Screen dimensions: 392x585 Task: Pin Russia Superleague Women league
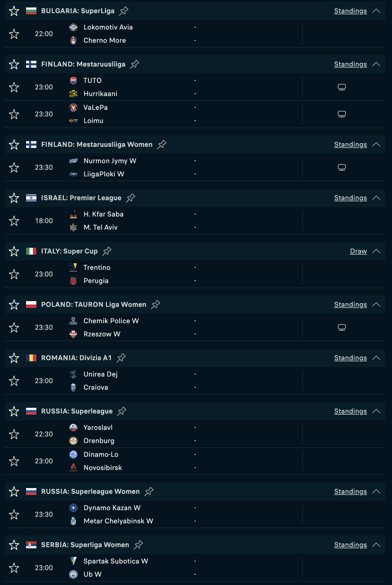149,492
